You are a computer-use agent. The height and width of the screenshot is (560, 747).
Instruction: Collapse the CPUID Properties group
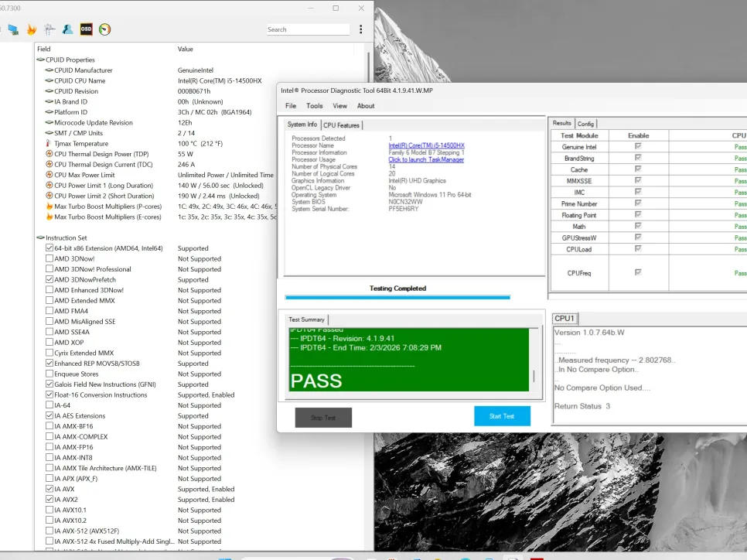click(40, 60)
